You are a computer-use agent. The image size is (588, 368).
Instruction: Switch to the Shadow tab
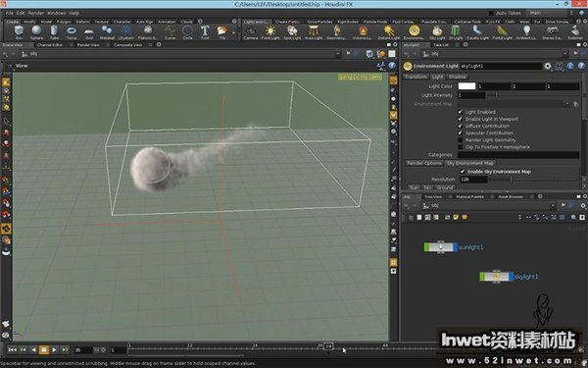[x=457, y=77]
